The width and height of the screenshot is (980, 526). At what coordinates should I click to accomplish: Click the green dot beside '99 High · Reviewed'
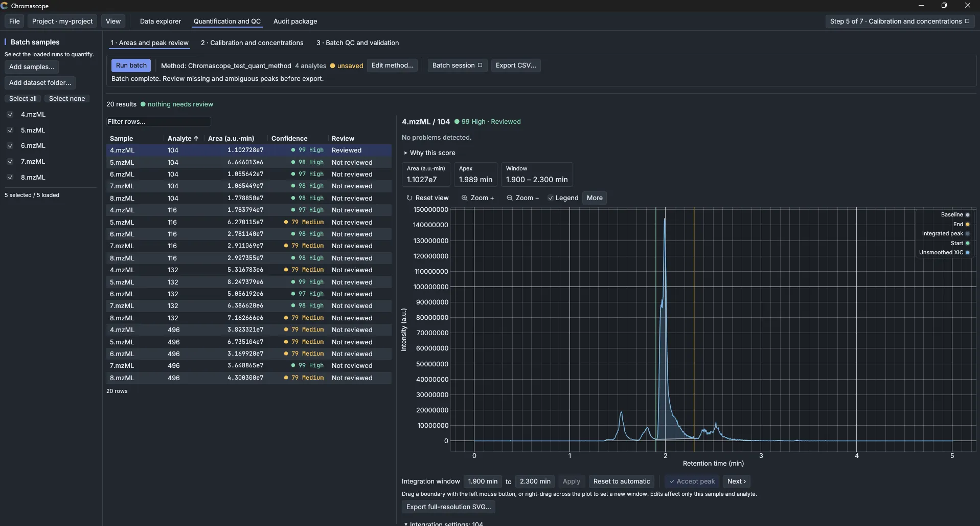click(x=457, y=121)
